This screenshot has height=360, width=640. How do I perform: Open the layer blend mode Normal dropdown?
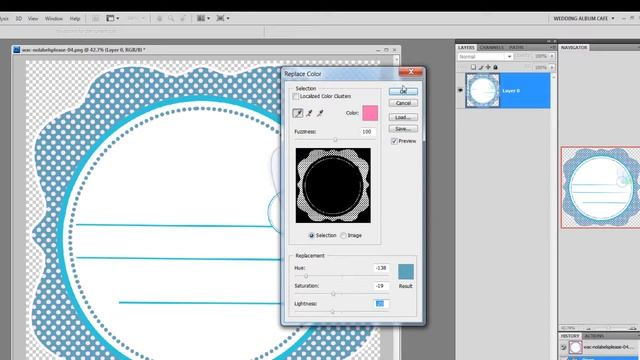click(x=485, y=57)
